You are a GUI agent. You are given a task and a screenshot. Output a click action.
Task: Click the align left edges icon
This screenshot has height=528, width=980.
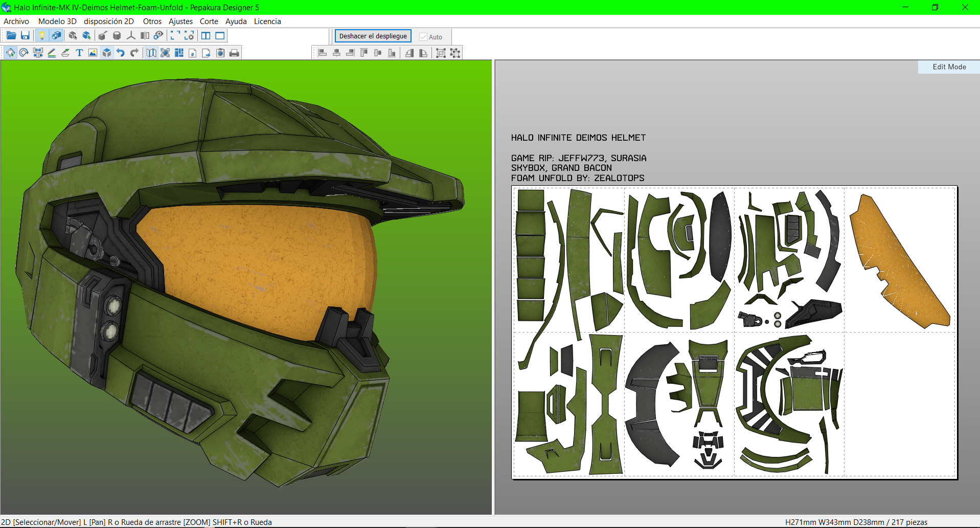point(323,53)
